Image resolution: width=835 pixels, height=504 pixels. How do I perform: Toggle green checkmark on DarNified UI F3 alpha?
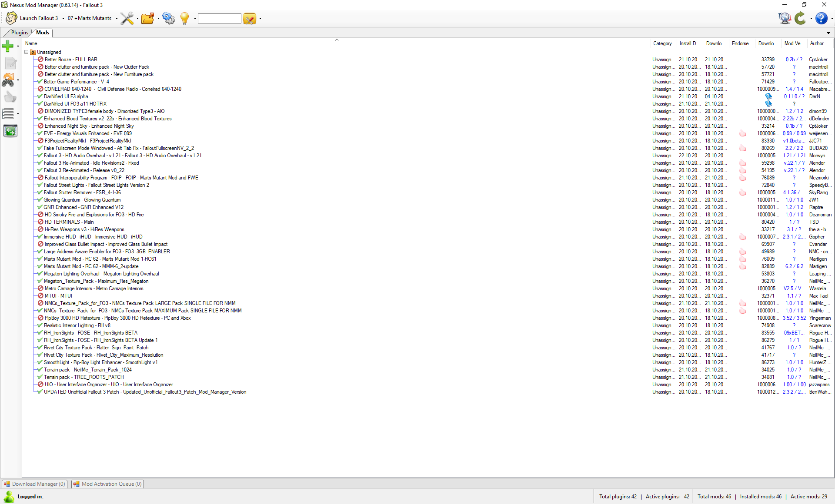[x=40, y=96]
